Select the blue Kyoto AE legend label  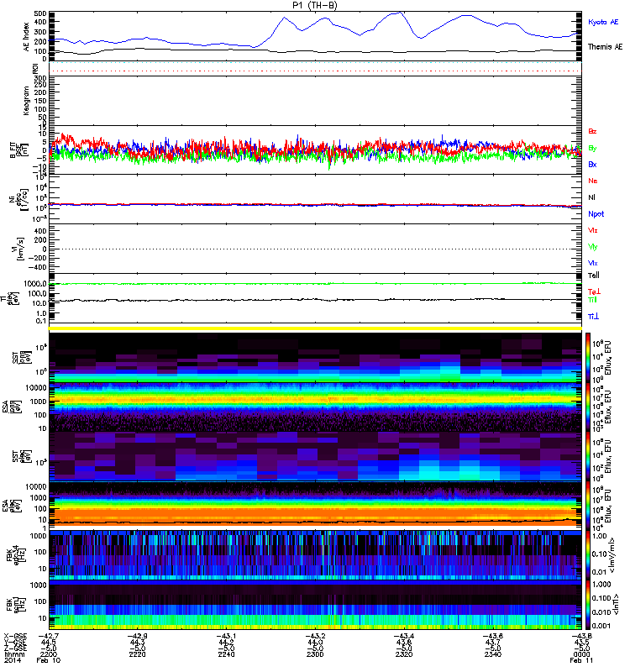tap(603, 22)
